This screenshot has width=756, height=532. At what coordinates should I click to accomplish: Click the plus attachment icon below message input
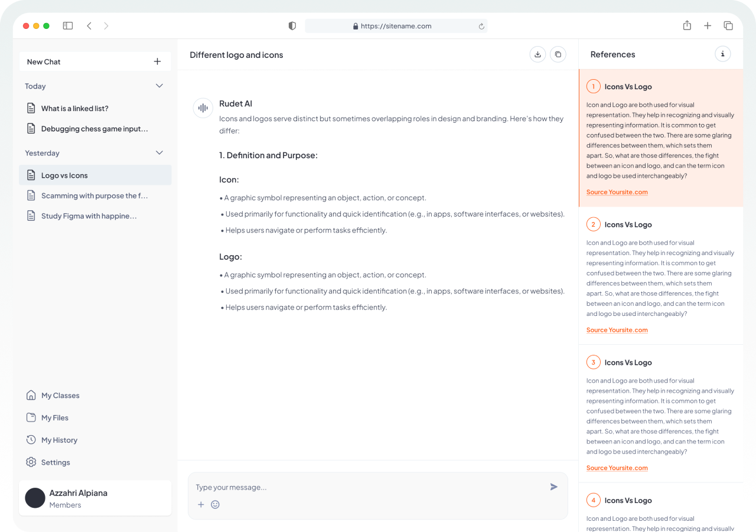point(201,504)
